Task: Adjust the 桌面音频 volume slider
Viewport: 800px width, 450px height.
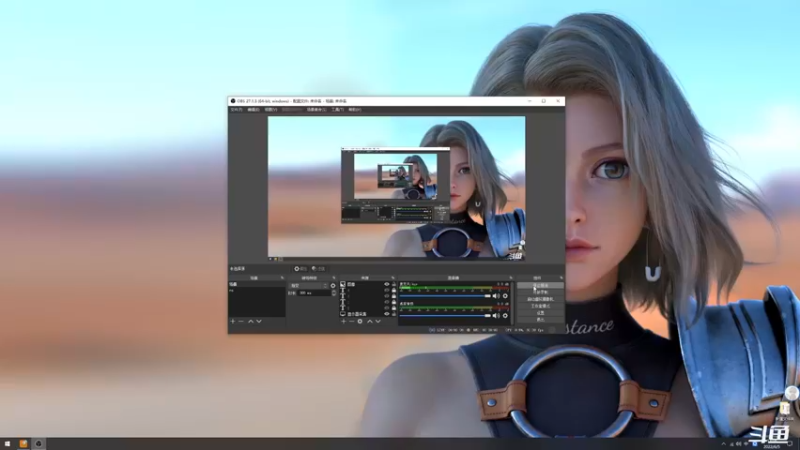Action: click(445, 316)
